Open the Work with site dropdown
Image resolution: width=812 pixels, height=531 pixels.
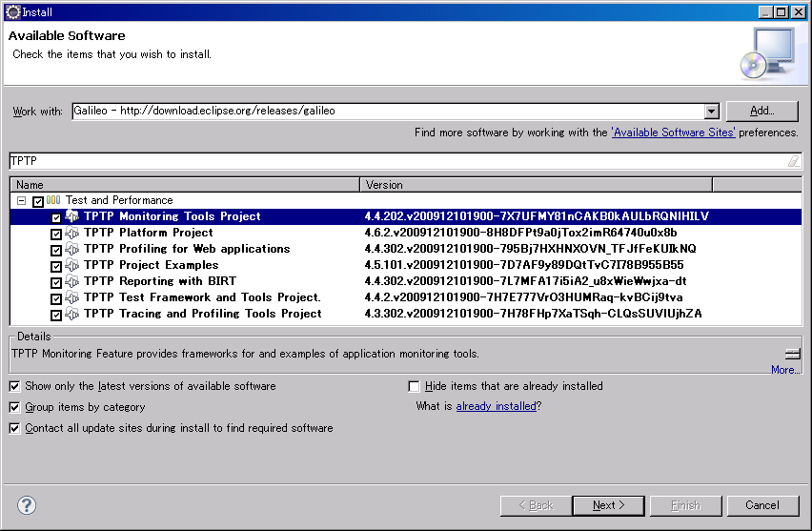coord(711,112)
